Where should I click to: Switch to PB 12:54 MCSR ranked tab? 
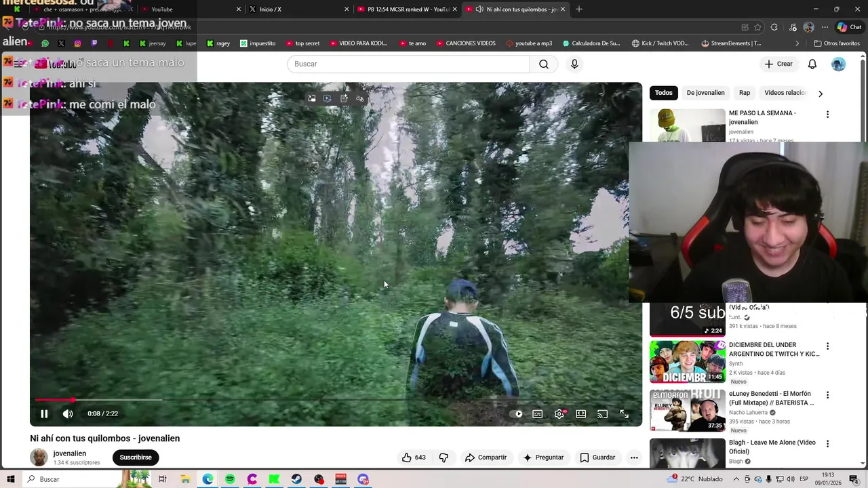408,9
